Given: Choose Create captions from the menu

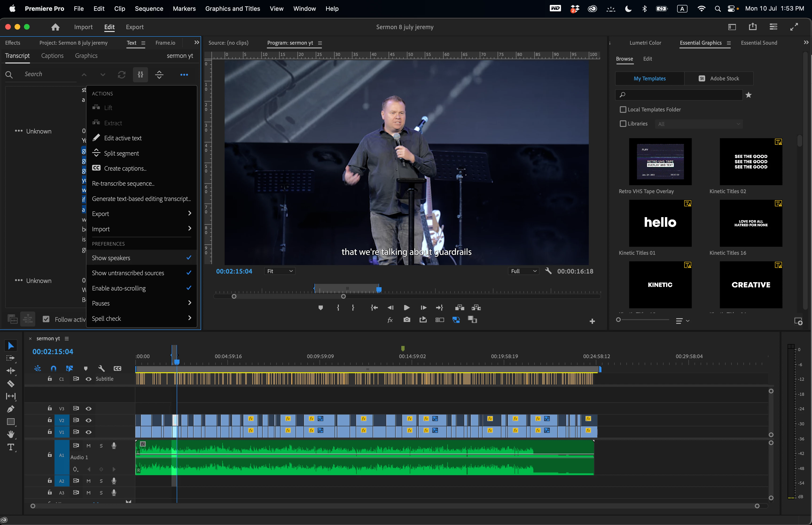Looking at the screenshot, I should pyautogui.click(x=125, y=168).
